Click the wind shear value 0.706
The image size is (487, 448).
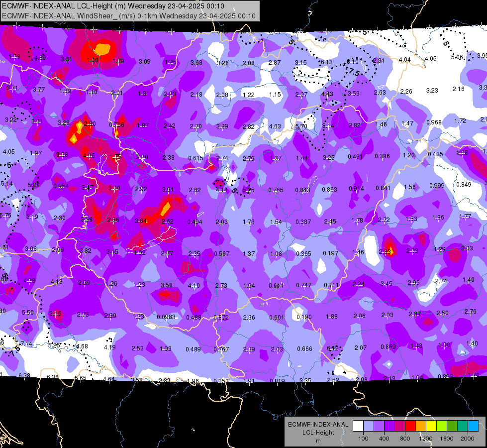(116, 124)
